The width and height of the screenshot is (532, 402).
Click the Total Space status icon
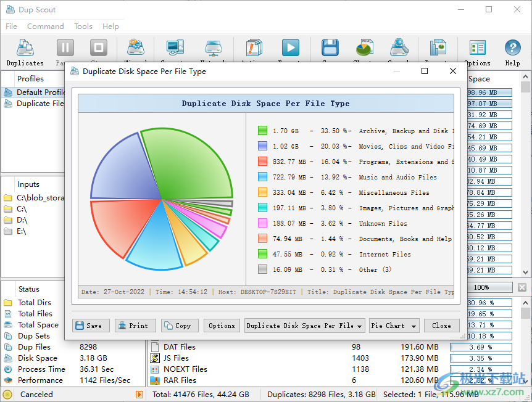click(x=8, y=325)
